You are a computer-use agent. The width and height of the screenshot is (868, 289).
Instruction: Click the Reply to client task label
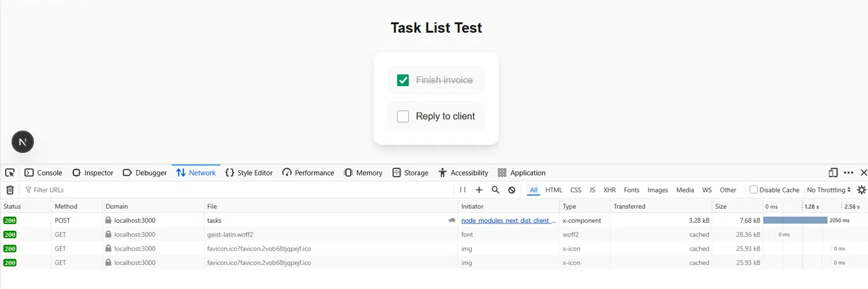[445, 116]
